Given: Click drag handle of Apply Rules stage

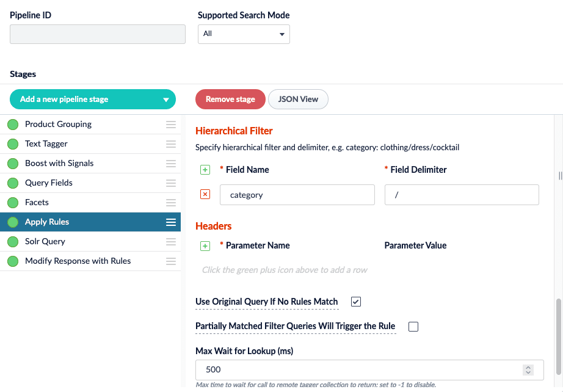Looking at the screenshot, I should [171, 222].
